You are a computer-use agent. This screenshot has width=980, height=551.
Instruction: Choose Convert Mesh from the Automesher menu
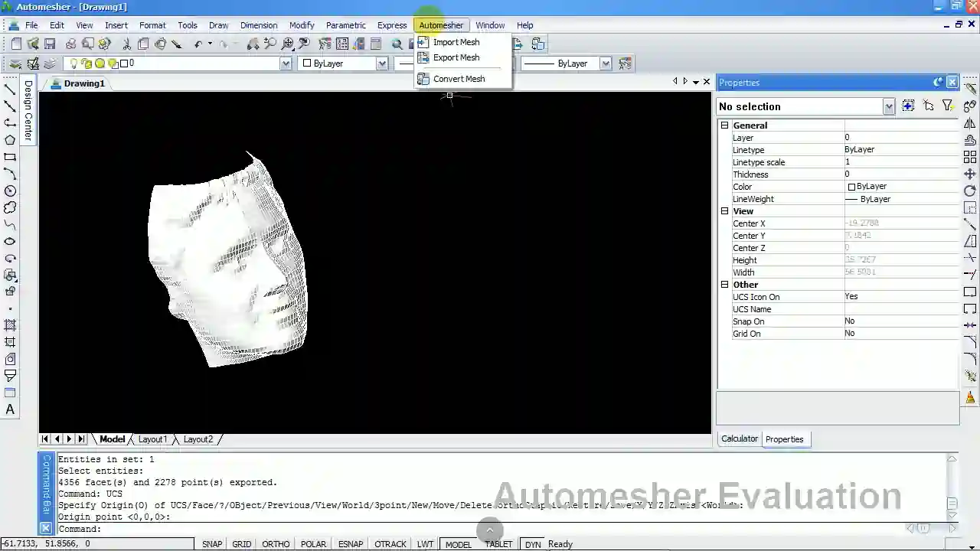(459, 78)
